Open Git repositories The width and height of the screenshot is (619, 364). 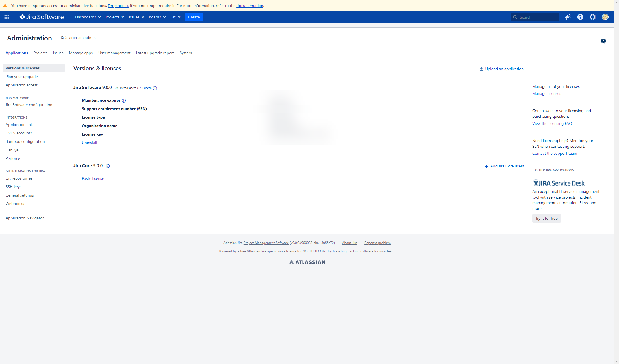pyautogui.click(x=19, y=178)
